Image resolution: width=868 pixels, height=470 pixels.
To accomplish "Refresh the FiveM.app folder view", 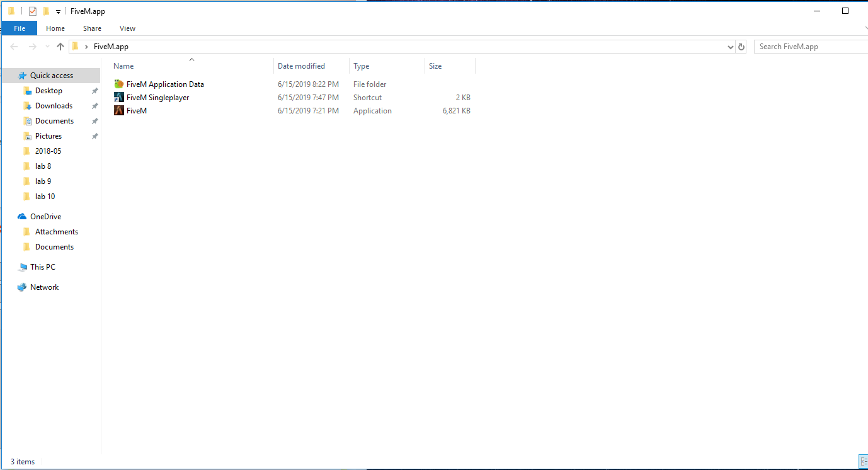I will (741, 47).
